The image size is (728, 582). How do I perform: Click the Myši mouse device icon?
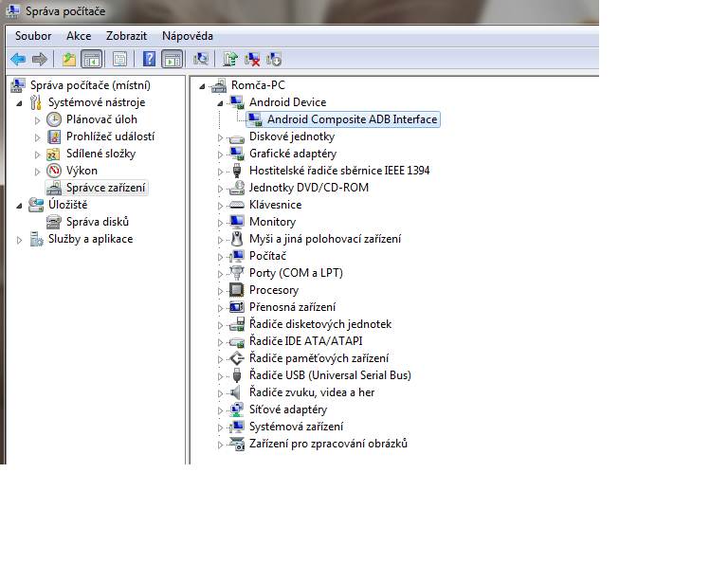[x=237, y=239]
